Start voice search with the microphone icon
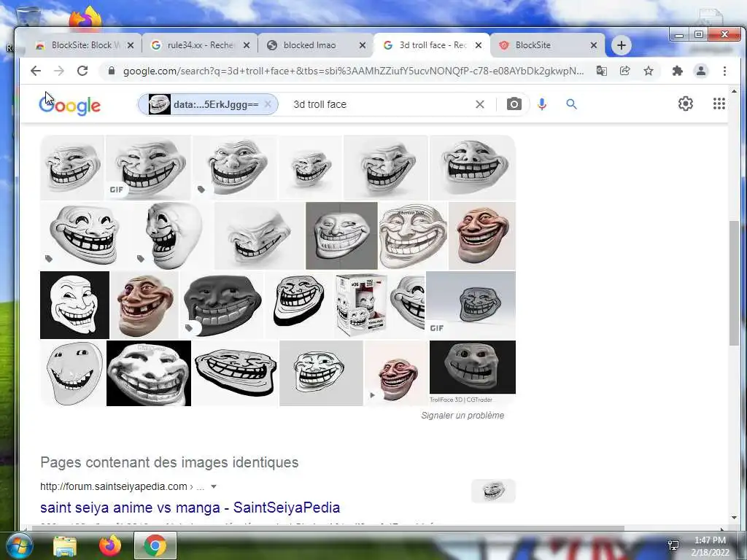 542,104
